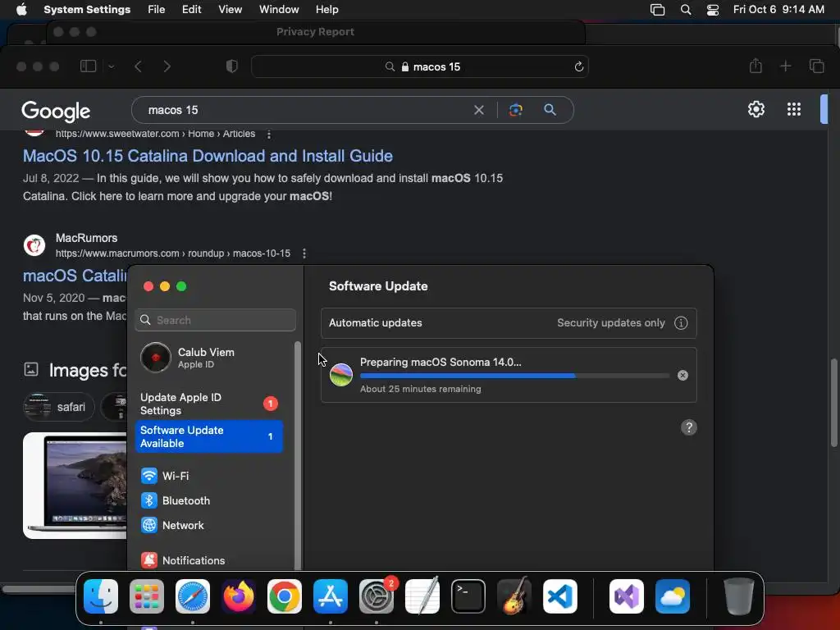Image resolution: width=840 pixels, height=630 pixels.
Task: Click the Safari reload page icon
Action: point(578,67)
